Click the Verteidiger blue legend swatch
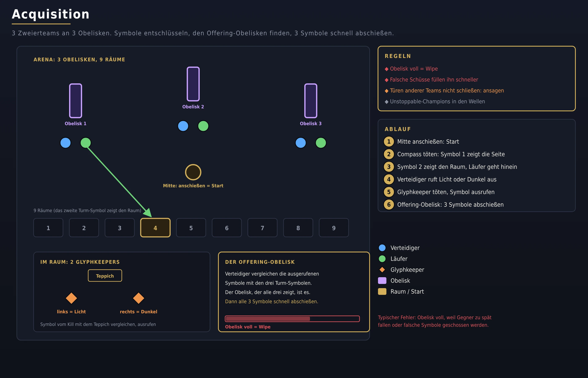This screenshot has height=378, width=588. point(382,248)
